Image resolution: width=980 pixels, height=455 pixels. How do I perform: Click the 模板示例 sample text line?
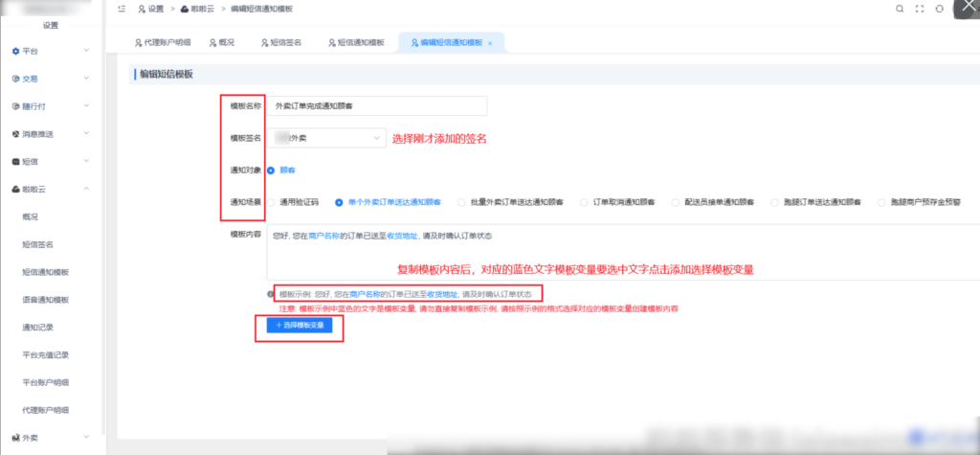click(x=406, y=293)
